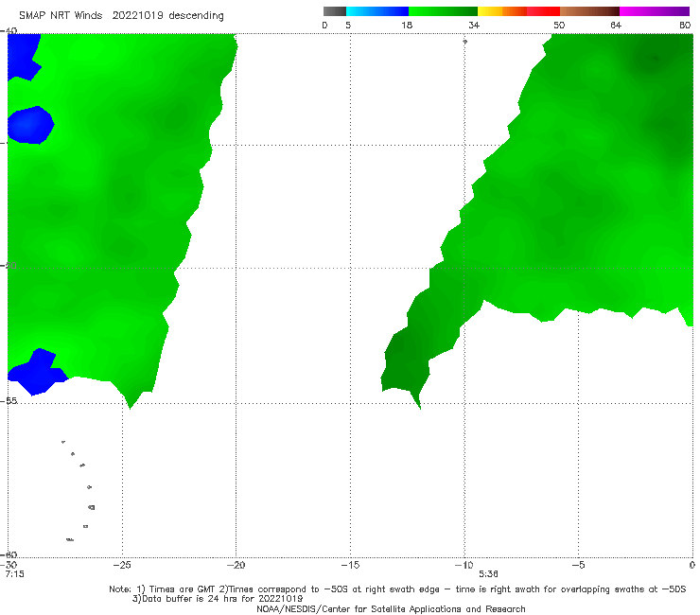This screenshot has height=615, width=700.
Task: Click the latitude axis label '-55'
Action: point(9,401)
